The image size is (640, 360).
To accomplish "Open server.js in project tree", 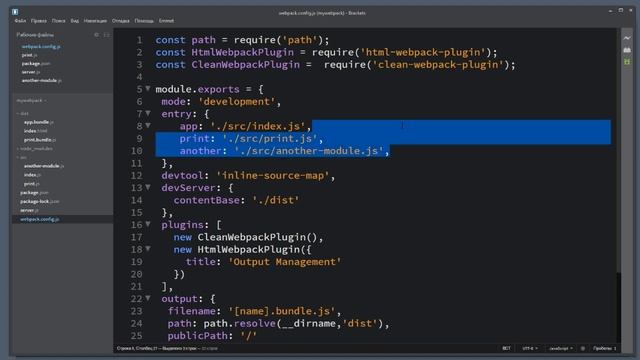I will pos(29,211).
